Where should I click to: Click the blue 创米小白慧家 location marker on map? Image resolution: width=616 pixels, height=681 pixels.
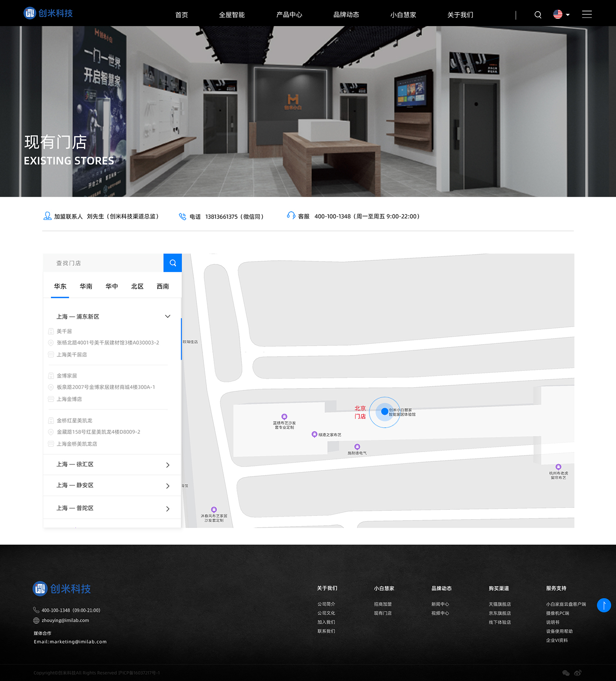click(x=385, y=411)
